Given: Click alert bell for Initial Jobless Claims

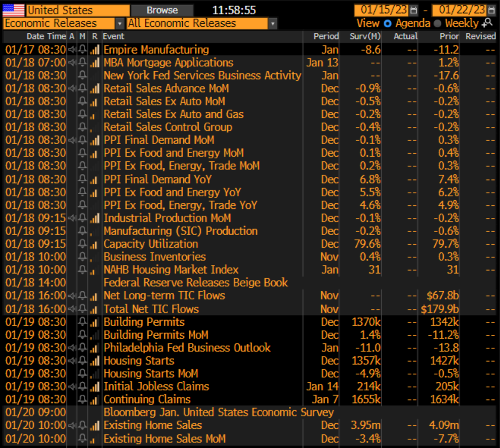Looking at the screenshot, I should [x=82, y=386].
